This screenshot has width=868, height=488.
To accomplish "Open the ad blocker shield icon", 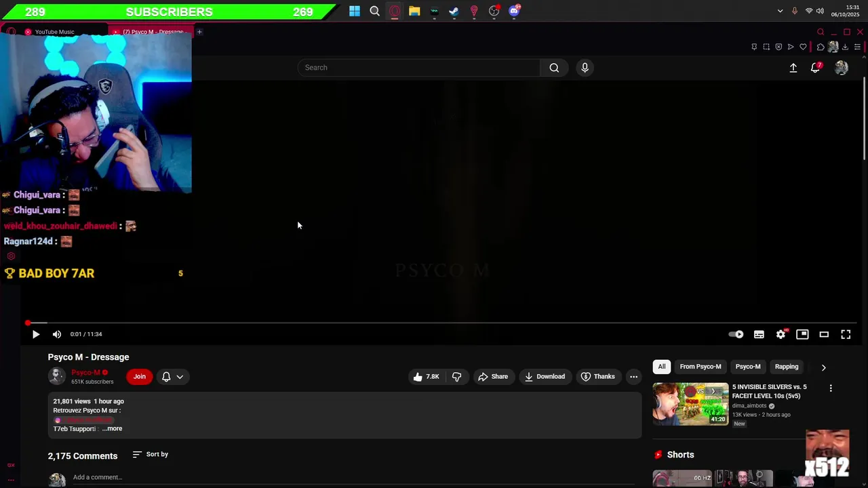I will (x=778, y=47).
